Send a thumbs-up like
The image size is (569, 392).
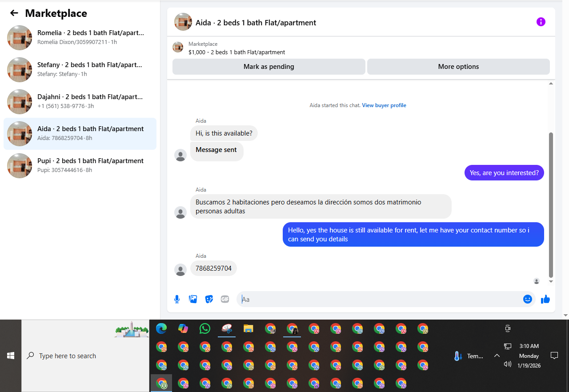click(545, 299)
